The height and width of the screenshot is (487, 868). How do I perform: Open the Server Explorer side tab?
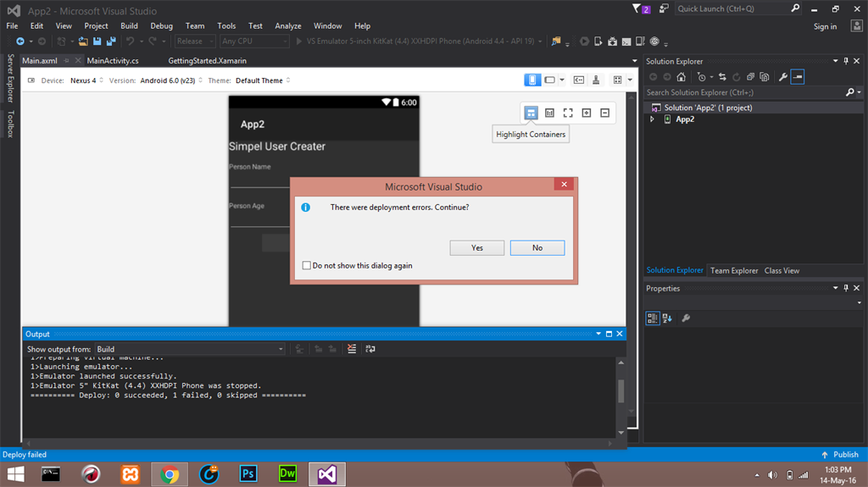pyautogui.click(x=10, y=78)
